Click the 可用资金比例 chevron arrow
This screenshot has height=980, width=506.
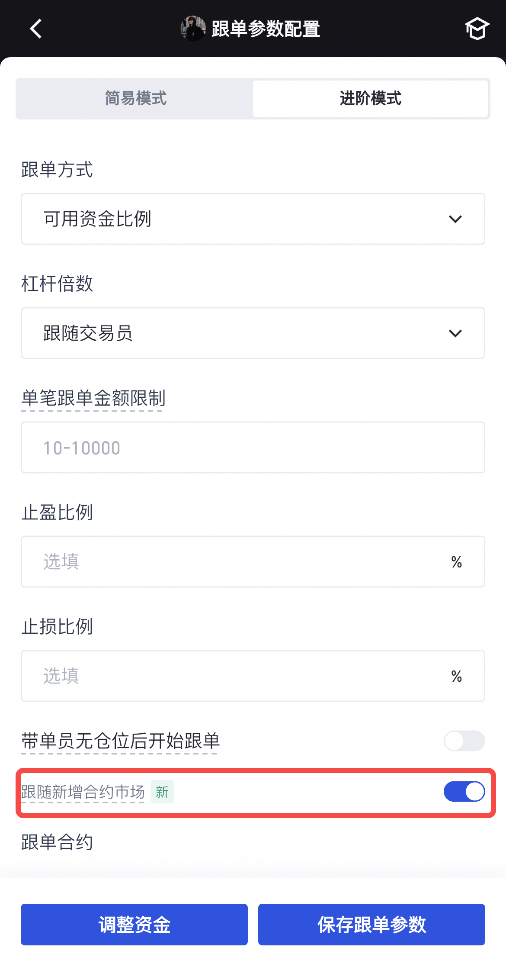[x=455, y=219]
